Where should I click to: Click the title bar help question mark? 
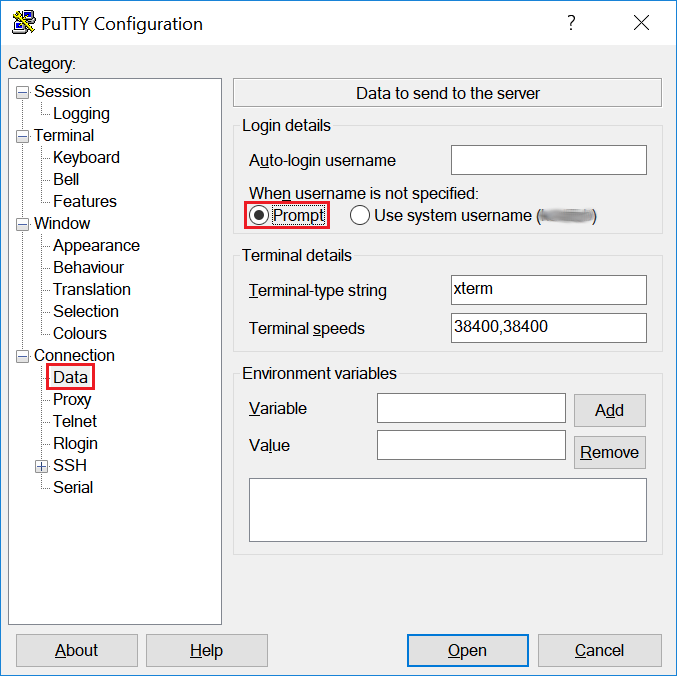click(571, 23)
